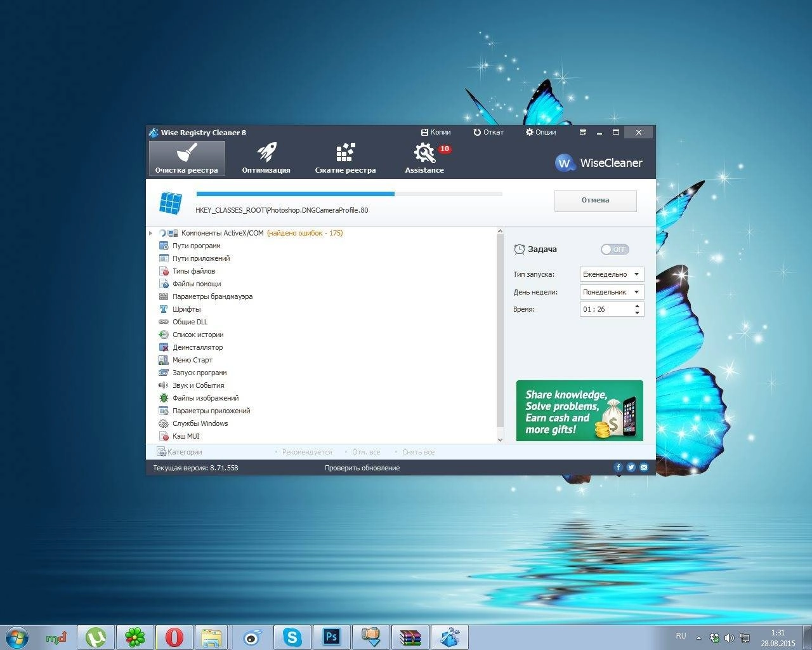
Task: Open uTorrent from the taskbar
Action: (x=96, y=637)
